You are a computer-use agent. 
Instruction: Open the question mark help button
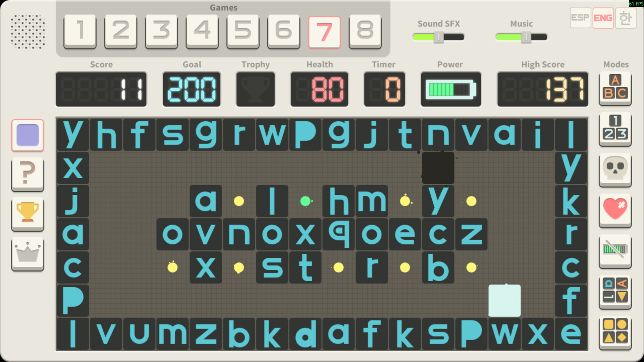coord(28,174)
